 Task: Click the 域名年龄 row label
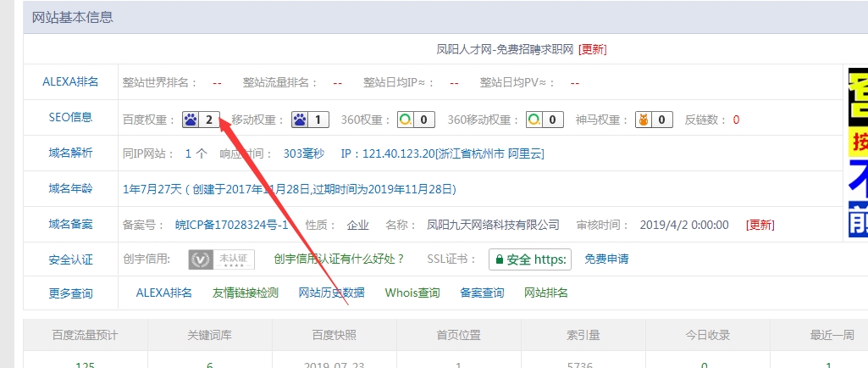(70, 188)
